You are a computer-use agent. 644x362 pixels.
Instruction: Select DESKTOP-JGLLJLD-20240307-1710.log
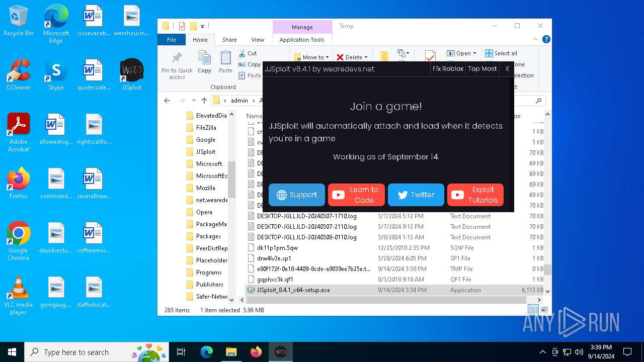(x=395, y=216)
